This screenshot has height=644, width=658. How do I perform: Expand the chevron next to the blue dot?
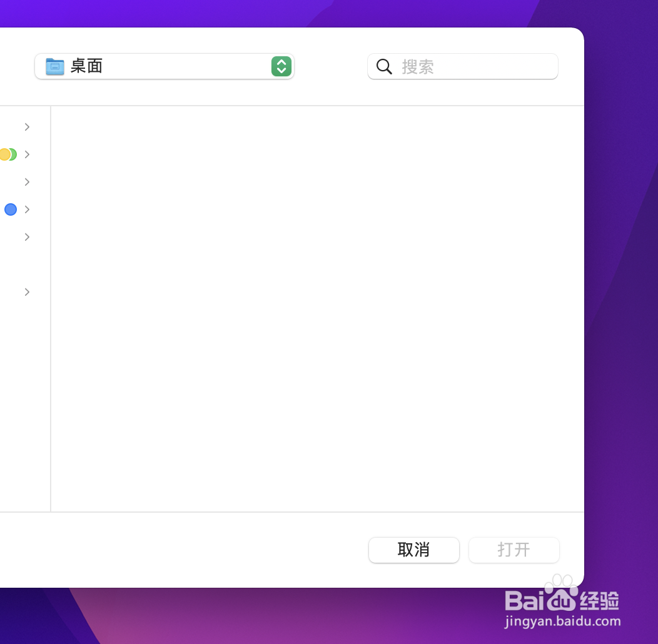27,209
